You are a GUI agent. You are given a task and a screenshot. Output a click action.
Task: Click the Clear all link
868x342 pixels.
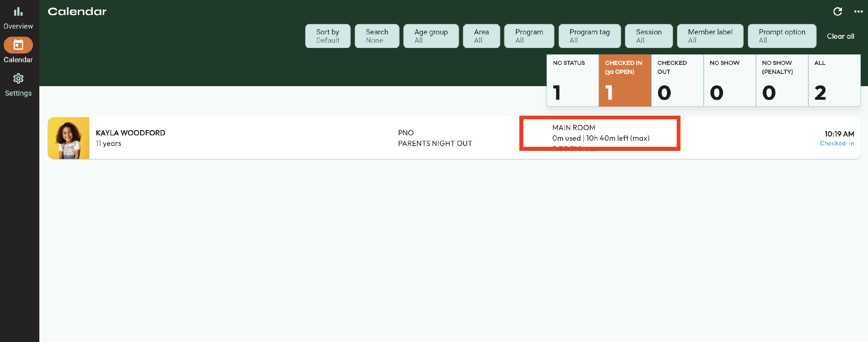[840, 36]
